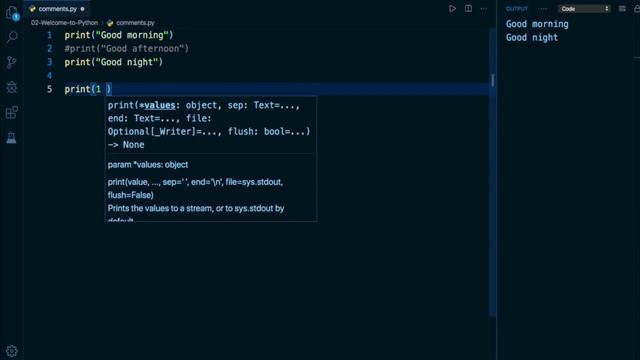Click line number 1 in gutter
Screen dimensions: 640x360
pos(49,35)
